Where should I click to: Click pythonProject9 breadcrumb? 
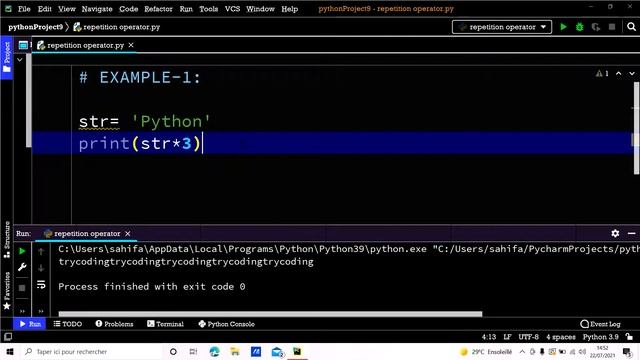(x=36, y=27)
